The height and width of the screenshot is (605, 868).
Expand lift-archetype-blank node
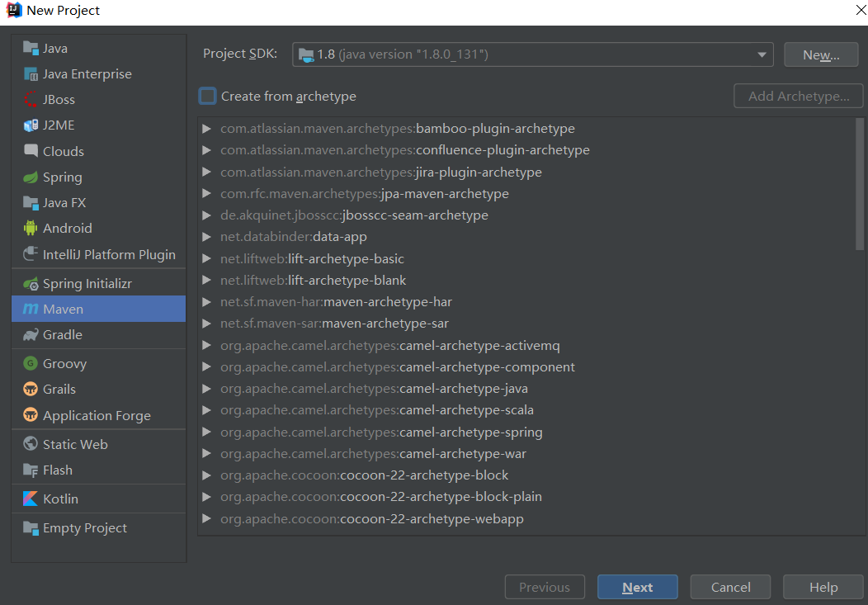(206, 280)
